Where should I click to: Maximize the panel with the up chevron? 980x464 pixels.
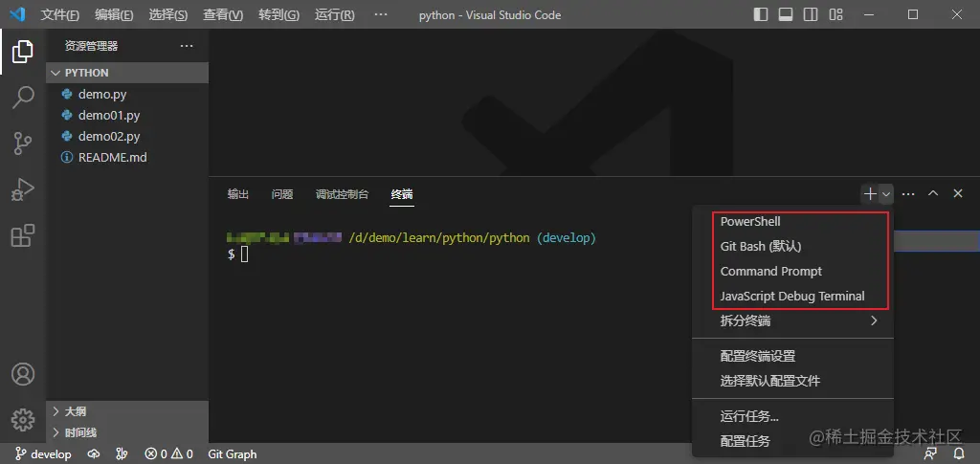pos(933,193)
